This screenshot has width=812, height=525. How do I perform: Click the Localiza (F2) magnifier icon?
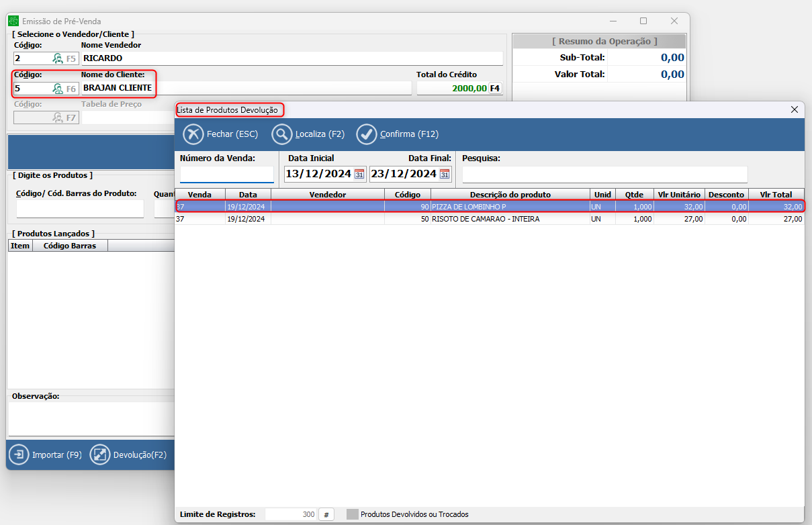point(281,134)
